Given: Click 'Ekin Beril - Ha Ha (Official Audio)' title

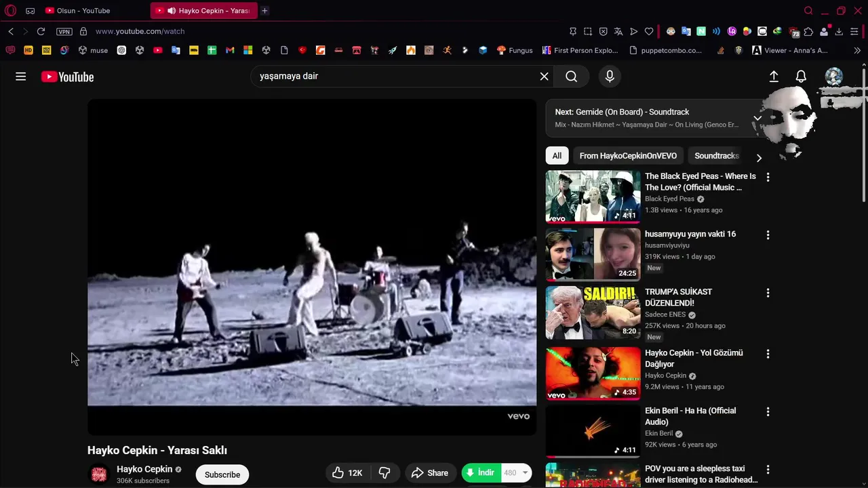Looking at the screenshot, I should 690,416.
